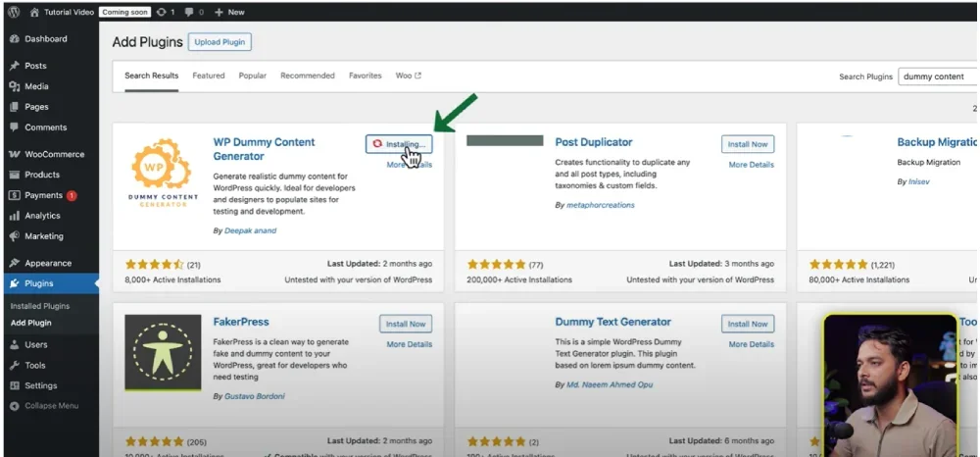This screenshot has width=980, height=457.
Task: Open Backup Migration title link
Action: 937,142
